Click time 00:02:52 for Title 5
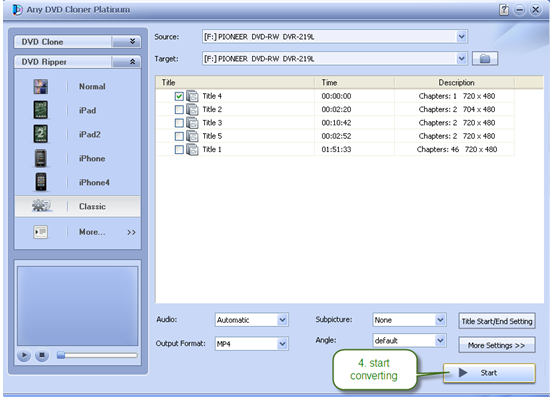 [336, 136]
